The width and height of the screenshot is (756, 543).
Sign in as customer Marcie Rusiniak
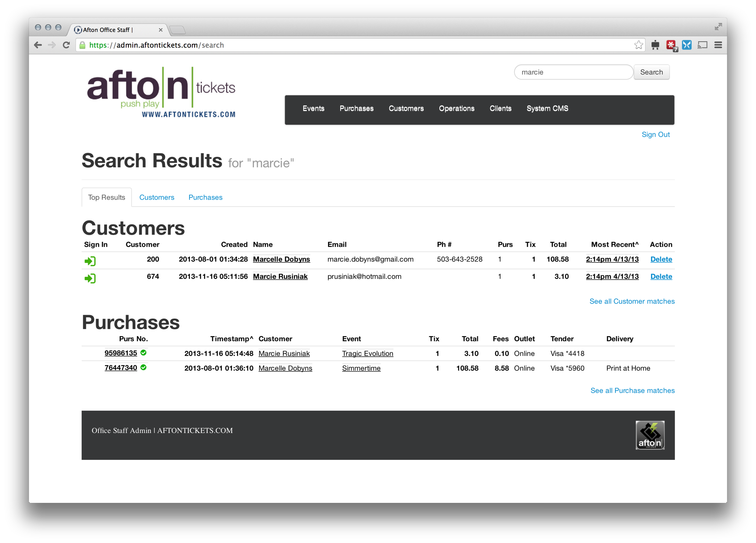point(90,278)
